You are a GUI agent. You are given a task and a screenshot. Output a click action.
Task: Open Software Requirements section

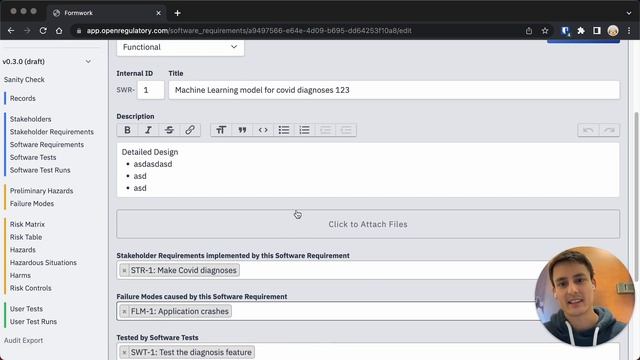point(47,144)
